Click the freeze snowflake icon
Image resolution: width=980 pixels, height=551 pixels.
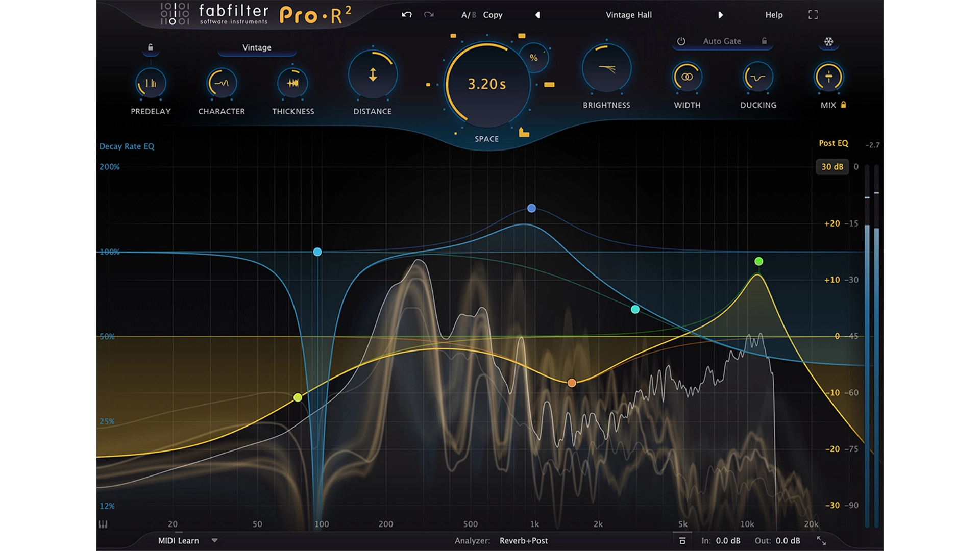click(x=828, y=42)
